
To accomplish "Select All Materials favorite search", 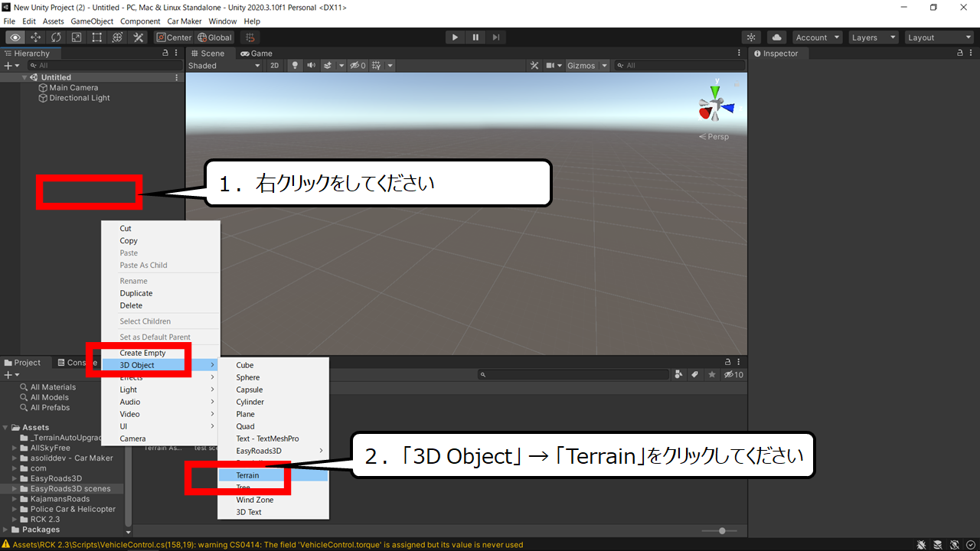I will pyautogui.click(x=53, y=387).
